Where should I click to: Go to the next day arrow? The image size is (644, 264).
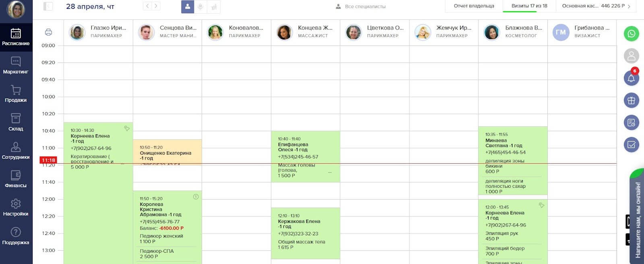(x=156, y=6)
